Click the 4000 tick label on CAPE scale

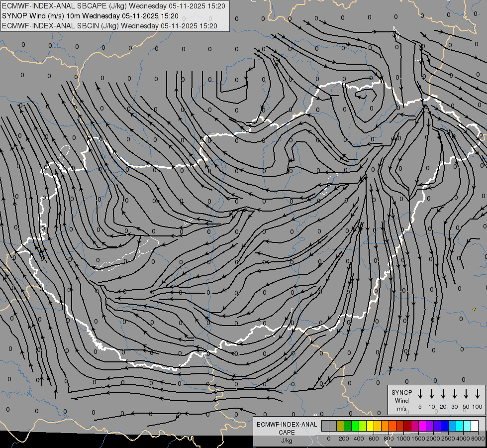tap(463, 439)
